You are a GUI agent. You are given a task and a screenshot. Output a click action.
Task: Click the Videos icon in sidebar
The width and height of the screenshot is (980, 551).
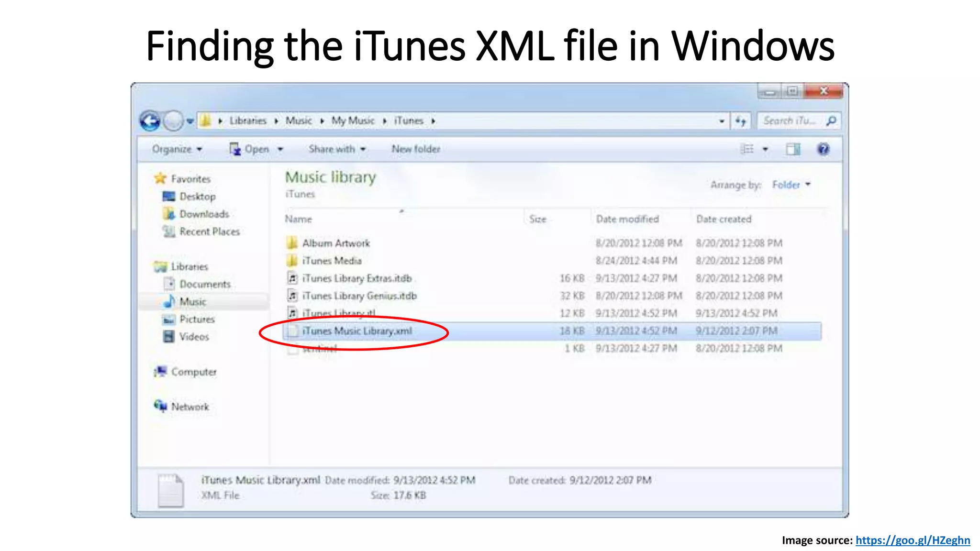(x=169, y=337)
